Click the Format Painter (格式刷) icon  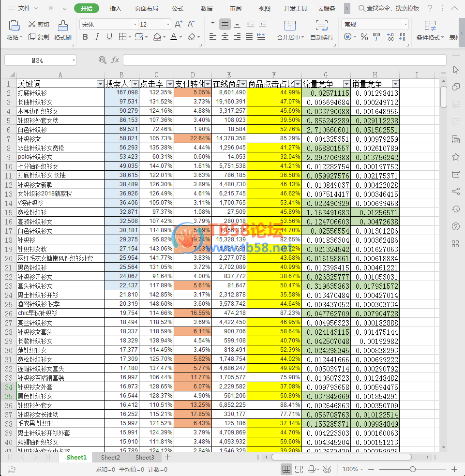[63, 26]
